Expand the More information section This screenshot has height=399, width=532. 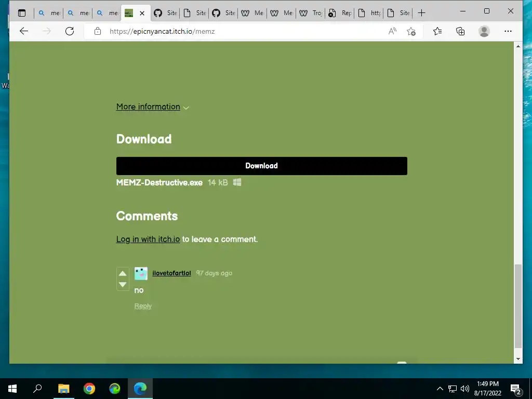click(152, 107)
